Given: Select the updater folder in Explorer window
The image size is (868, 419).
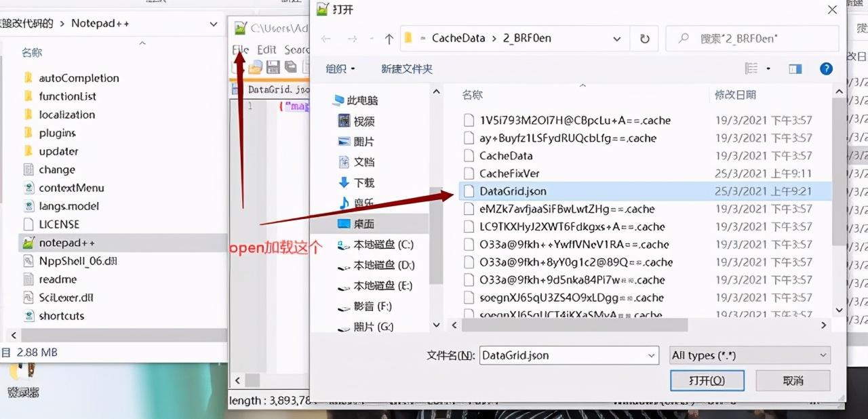Looking at the screenshot, I should (x=50, y=151).
